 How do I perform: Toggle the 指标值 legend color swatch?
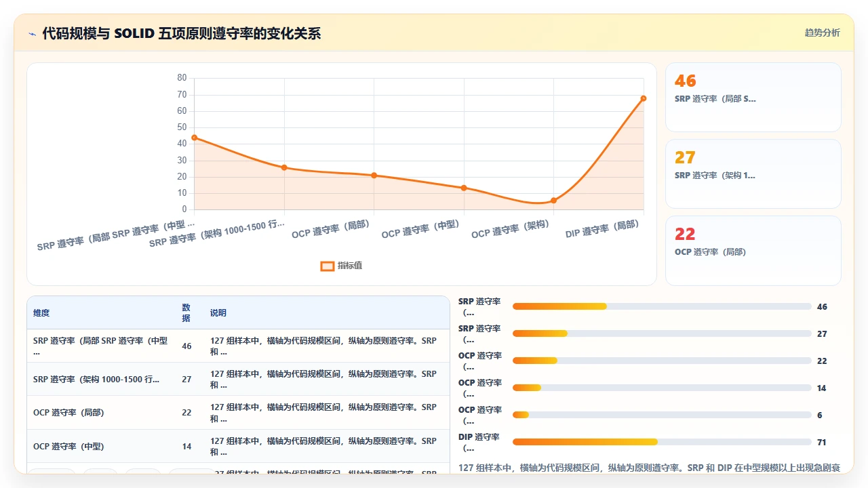point(327,266)
